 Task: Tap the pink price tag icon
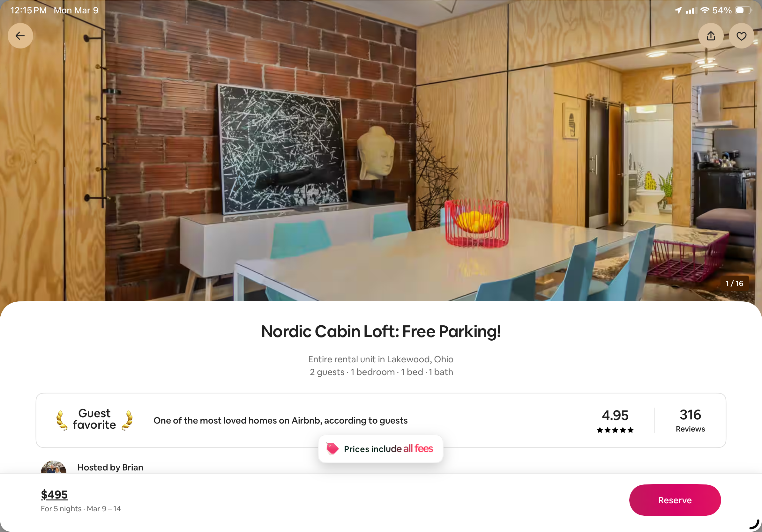332,448
